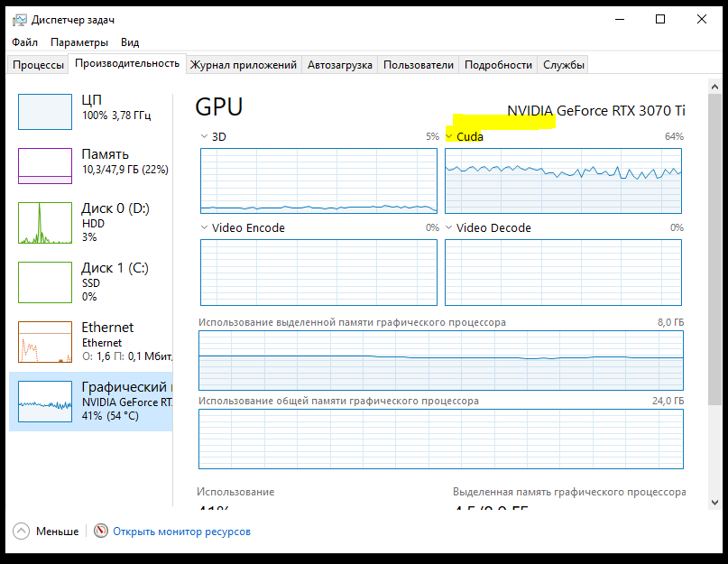728x564 pixels.
Task: Select the ЦП mini graph thumbnail
Action: pyautogui.click(x=45, y=112)
